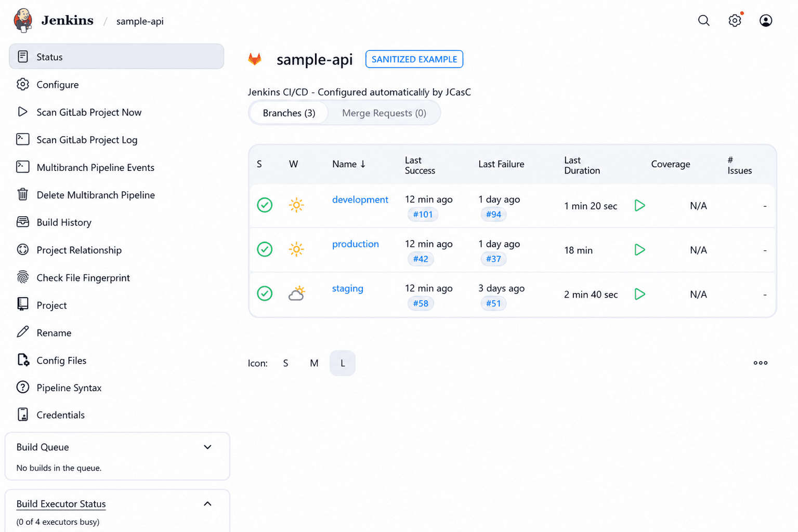The height and width of the screenshot is (532, 798).
Task: Set icon size to S
Action: (285, 363)
